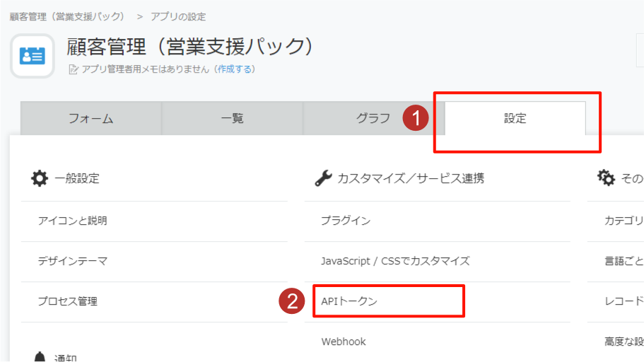Click the customer management app icon
Viewport: 644px width, 362px height.
click(33, 56)
